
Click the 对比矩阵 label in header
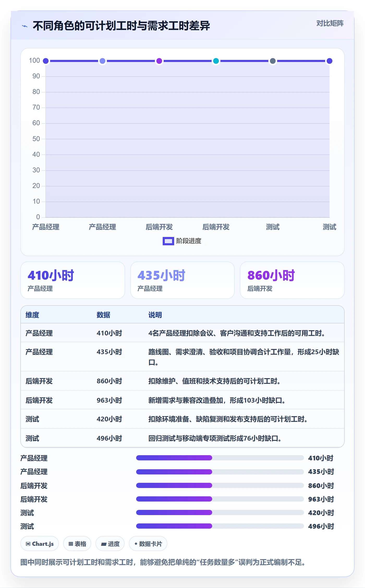point(330,23)
